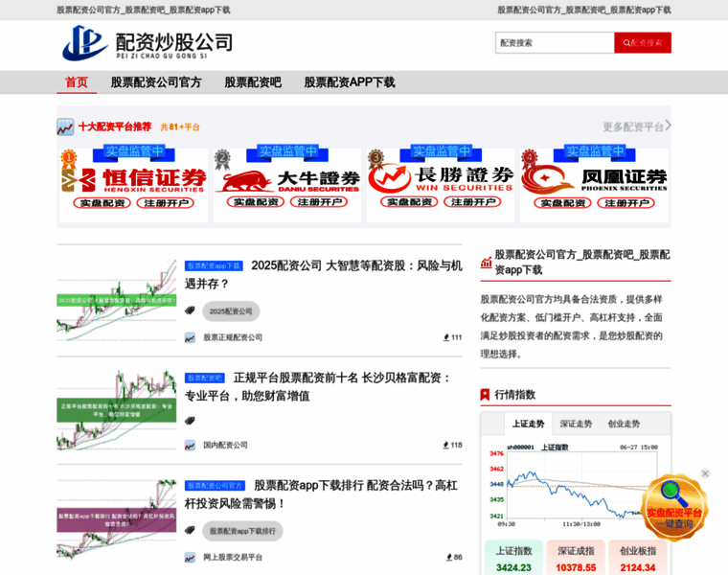Click the rank 4 medal badge on 凤凰证券
Image resolution: width=728 pixels, height=575 pixels.
pyautogui.click(x=530, y=158)
